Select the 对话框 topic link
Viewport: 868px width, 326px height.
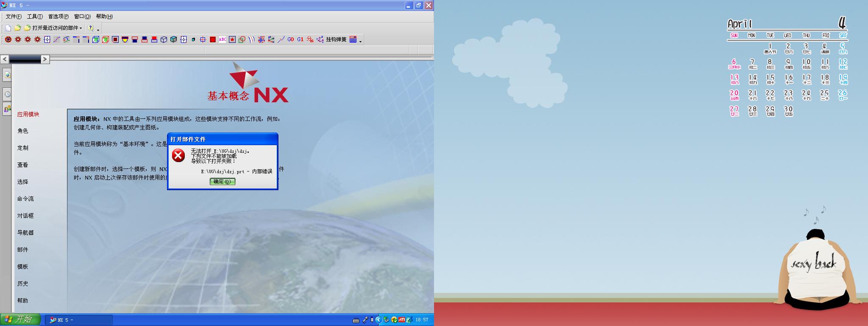click(25, 216)
